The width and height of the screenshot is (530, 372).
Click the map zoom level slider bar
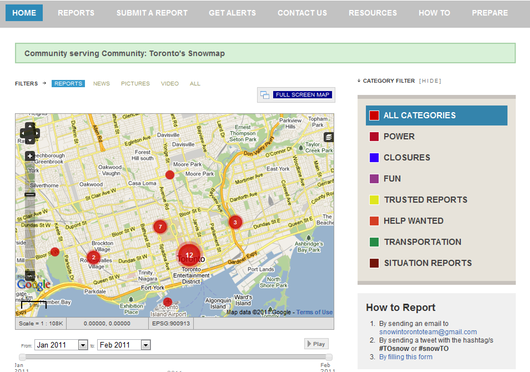[30, 216]
